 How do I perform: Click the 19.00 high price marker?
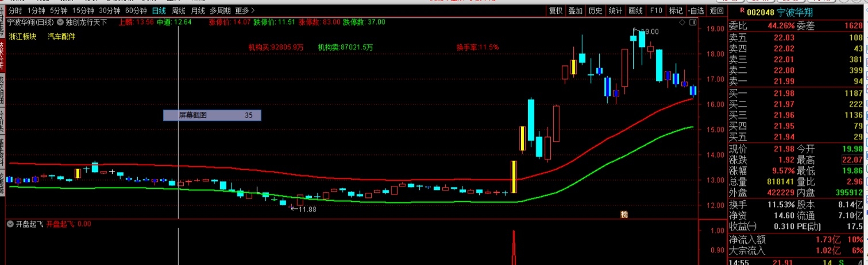point(650,32)
